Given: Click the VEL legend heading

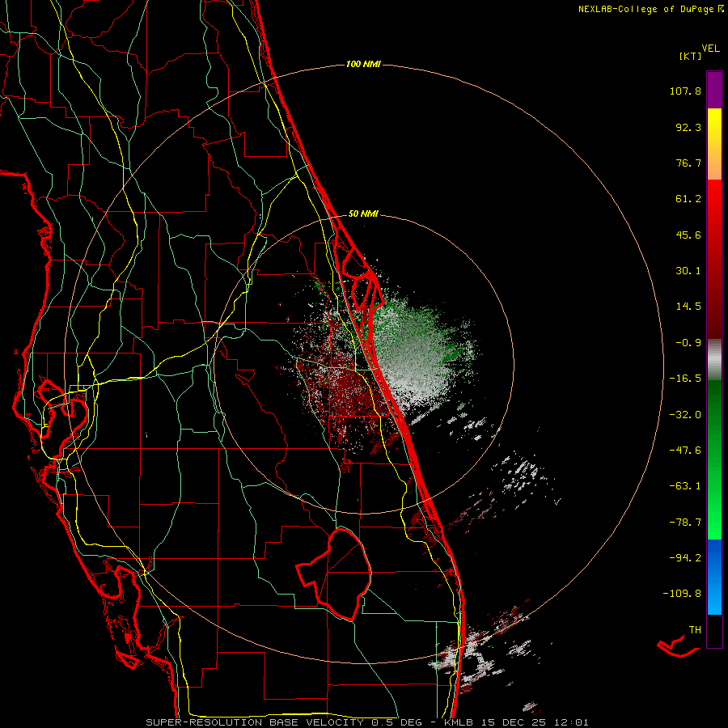Looking at the screenshot, I should click(x=711, y=48).
